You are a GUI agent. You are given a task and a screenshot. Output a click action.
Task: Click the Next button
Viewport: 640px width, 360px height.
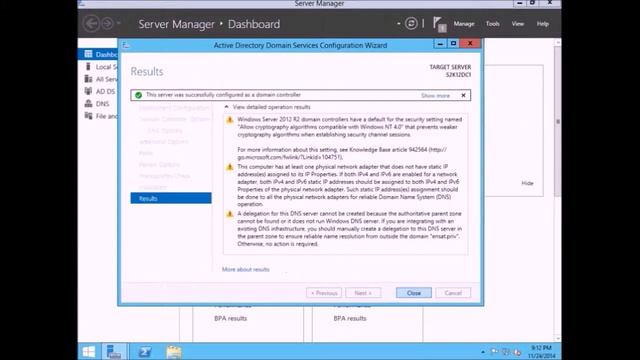[x=363, y=293]
